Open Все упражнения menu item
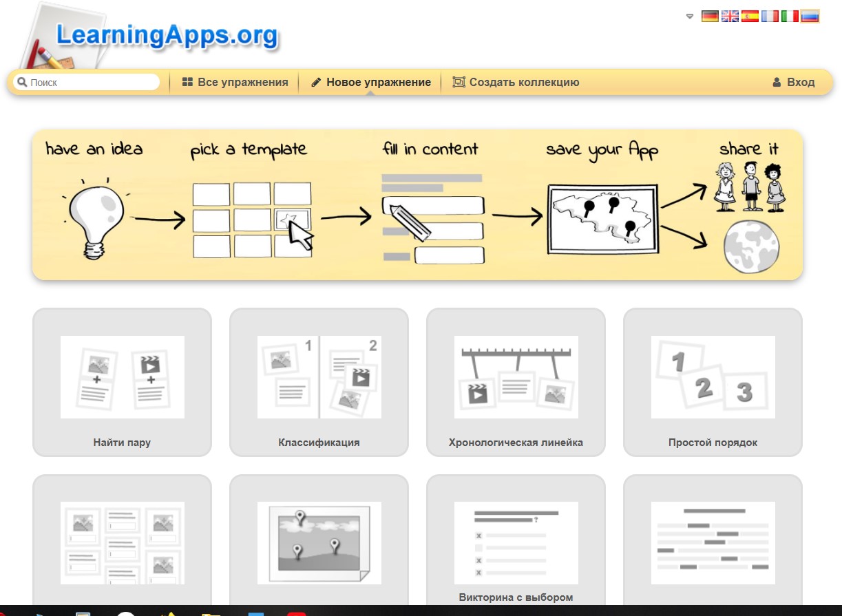Image resolution: width=842 pixels, height=616 pixels. click(235, 83)
